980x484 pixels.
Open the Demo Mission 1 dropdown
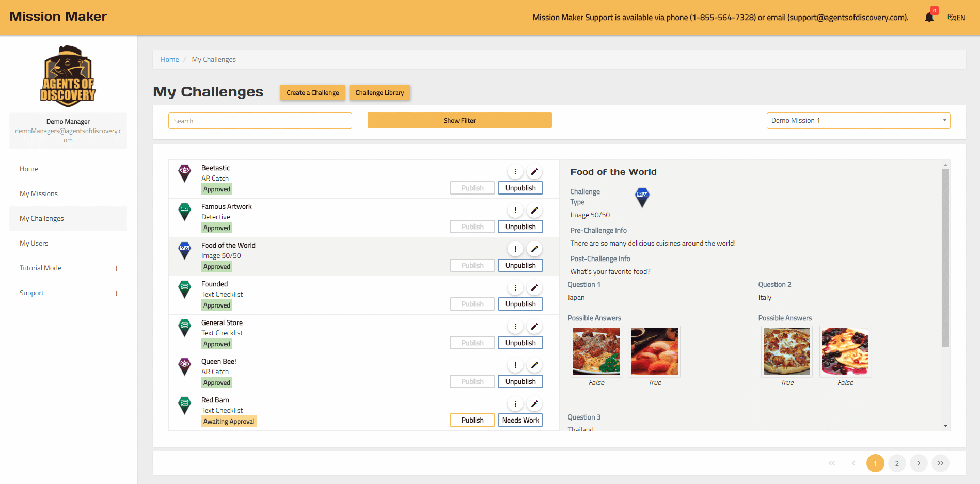coord(858,121)
